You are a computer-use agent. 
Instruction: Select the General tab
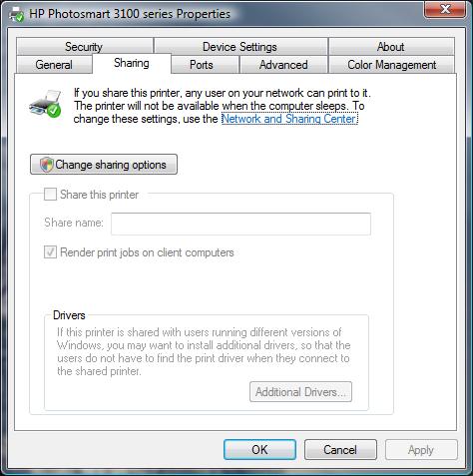coord(54,64)
